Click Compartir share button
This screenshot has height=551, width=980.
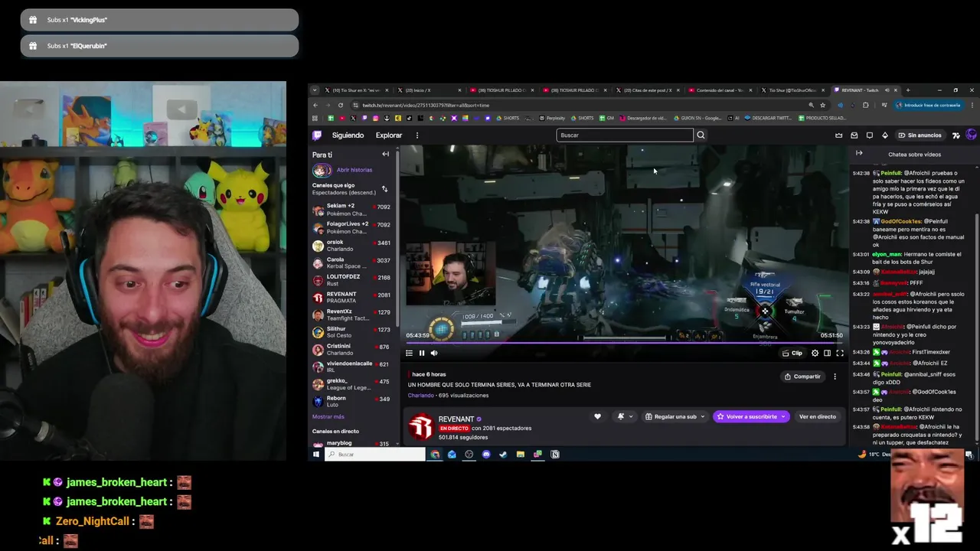coord(802,377)
